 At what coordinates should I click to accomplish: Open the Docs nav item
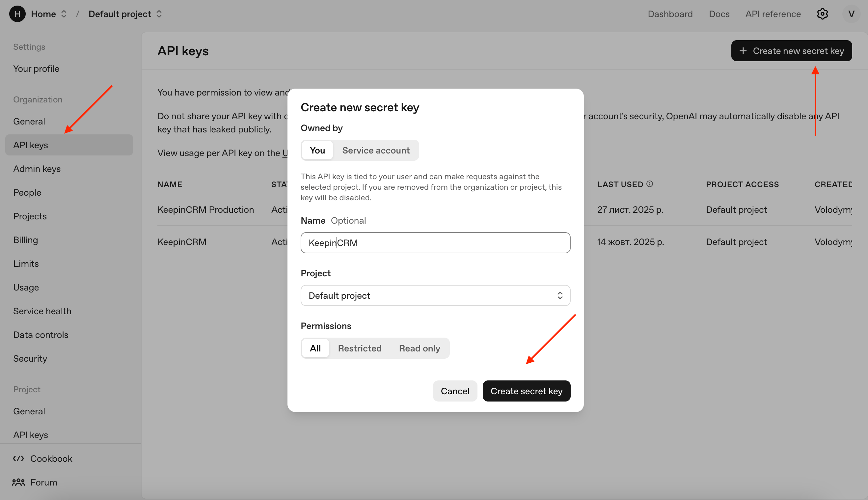pos(719,14)
